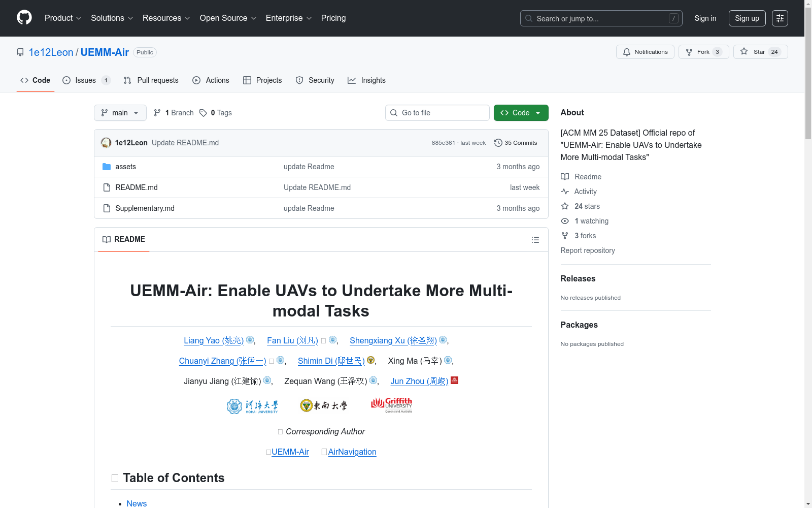This screenshot has height=508, width=812.
Task: Open the Pull requests tab
Action: click(x=151, y=80)
